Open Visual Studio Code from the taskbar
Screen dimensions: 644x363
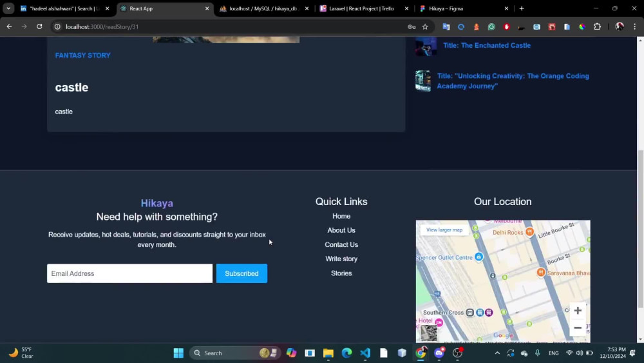click(365, 353)
